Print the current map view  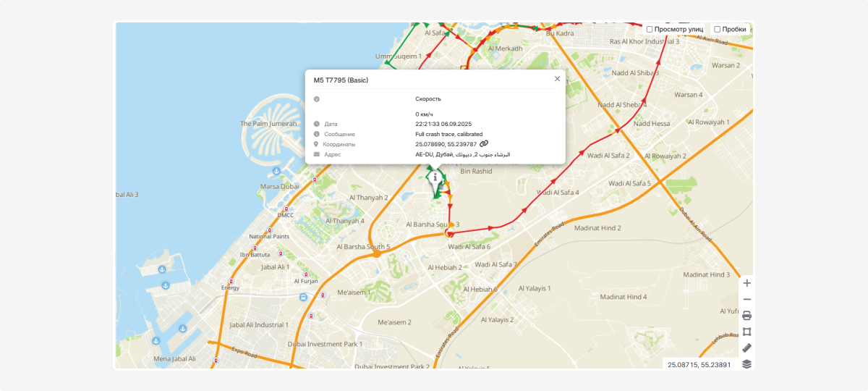746,316
